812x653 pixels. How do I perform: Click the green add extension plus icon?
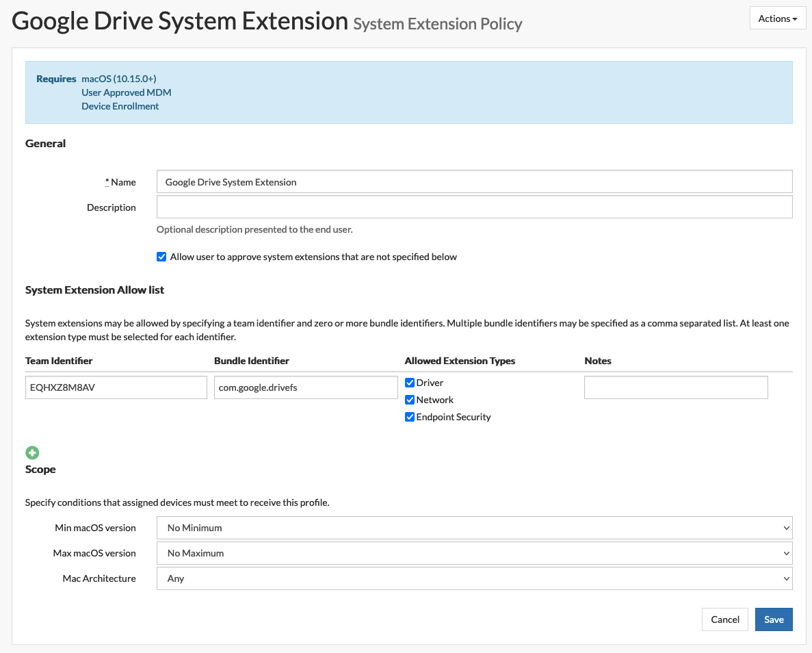pos(32,452)
